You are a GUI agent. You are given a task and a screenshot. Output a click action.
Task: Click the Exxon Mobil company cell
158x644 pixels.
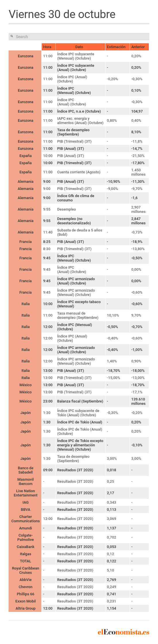tap(25, 601)
